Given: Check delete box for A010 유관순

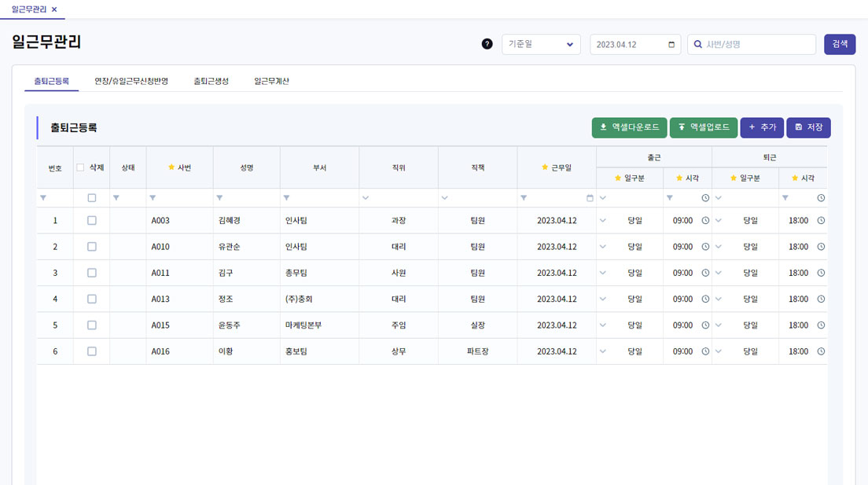Looking at the screenshot, I should point(92,247).
